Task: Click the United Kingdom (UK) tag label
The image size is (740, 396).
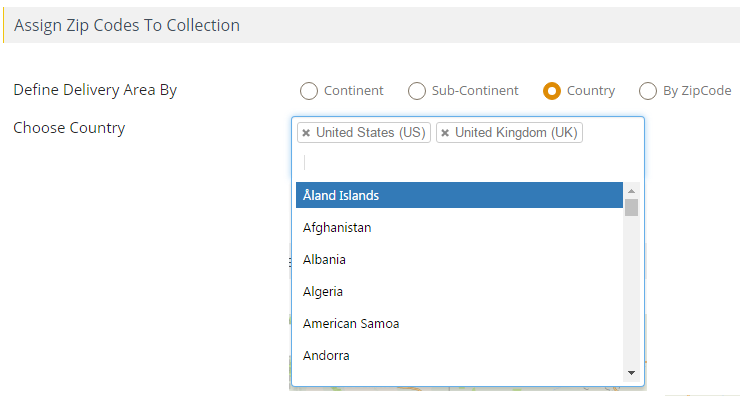Action: pos(516,133)
